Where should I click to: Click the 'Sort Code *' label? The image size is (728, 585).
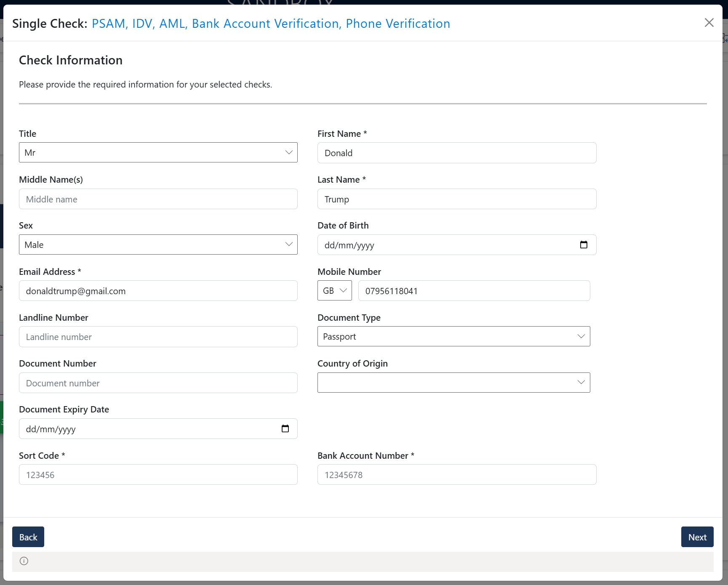click(x=42, y=456)
